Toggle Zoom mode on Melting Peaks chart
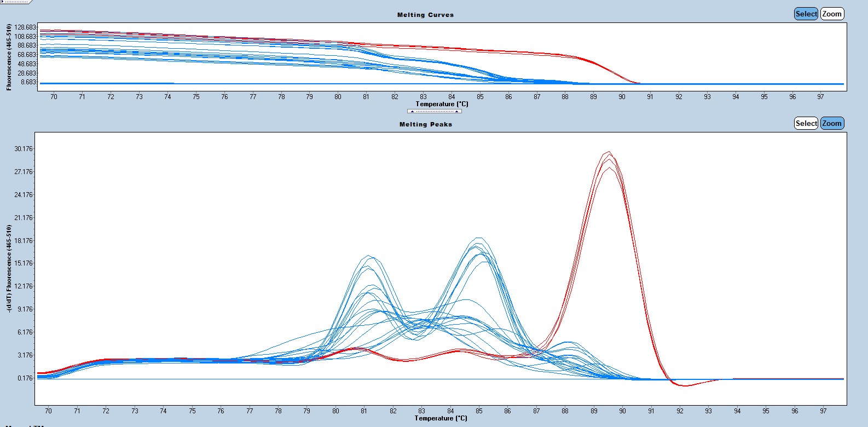The width and height of the screenshot is (868, 427). (832, 124)
